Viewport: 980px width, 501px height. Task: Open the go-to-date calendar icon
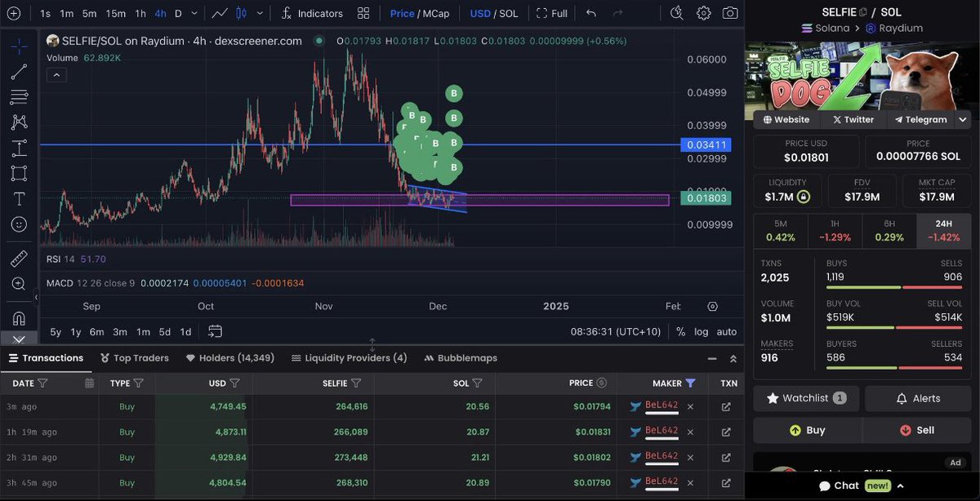pos(215,331)
